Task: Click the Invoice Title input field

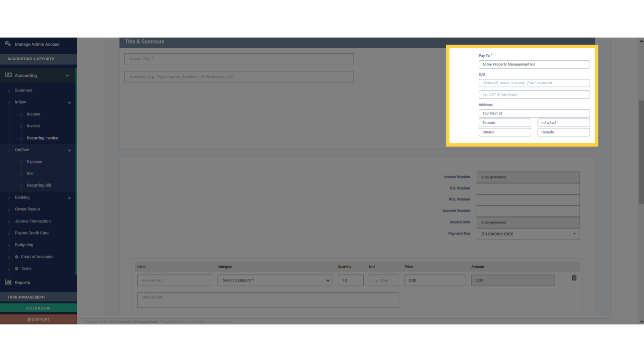Action: click(x=239, y=59)
